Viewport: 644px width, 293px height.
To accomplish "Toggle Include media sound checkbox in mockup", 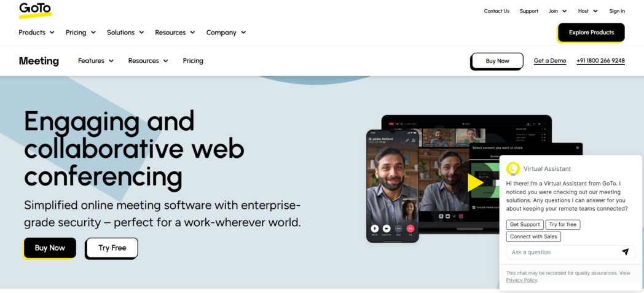I will tap(474, 207).
